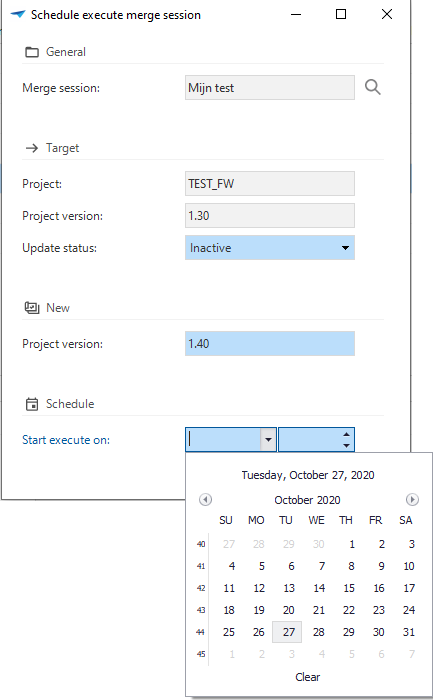Select October 27 in the calendar
Screen dimensions: 433x700
pyautogui.click(x=287, y=632)
